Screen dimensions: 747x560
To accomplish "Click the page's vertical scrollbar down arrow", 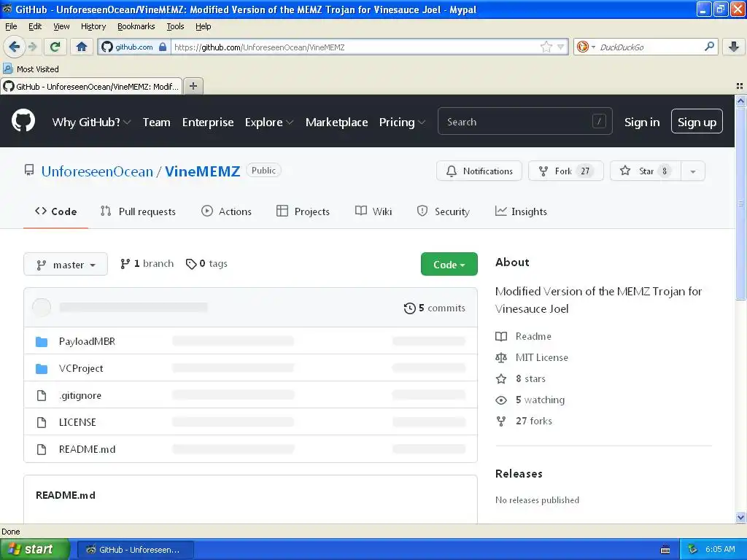I will click(740, 517).
